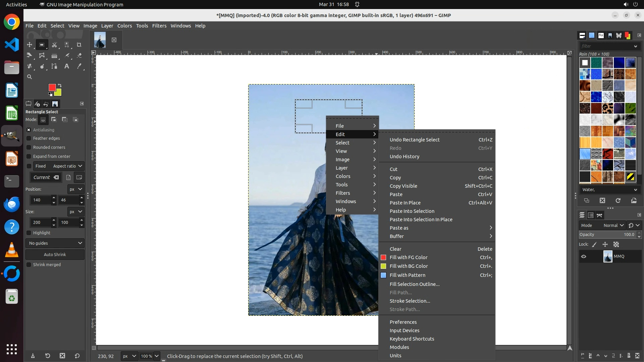
Task: Select the Text tool
Action: point(67,66)
